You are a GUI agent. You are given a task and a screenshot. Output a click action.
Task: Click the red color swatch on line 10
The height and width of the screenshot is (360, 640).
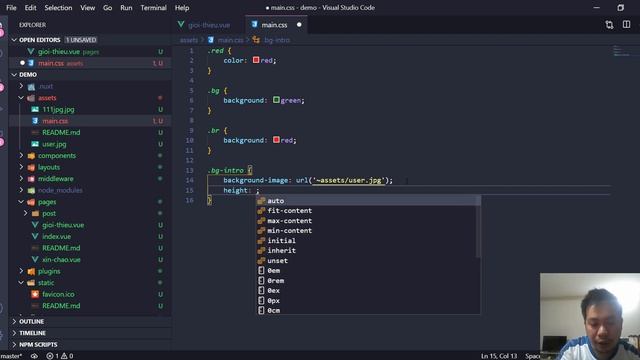tap(276, 140)
